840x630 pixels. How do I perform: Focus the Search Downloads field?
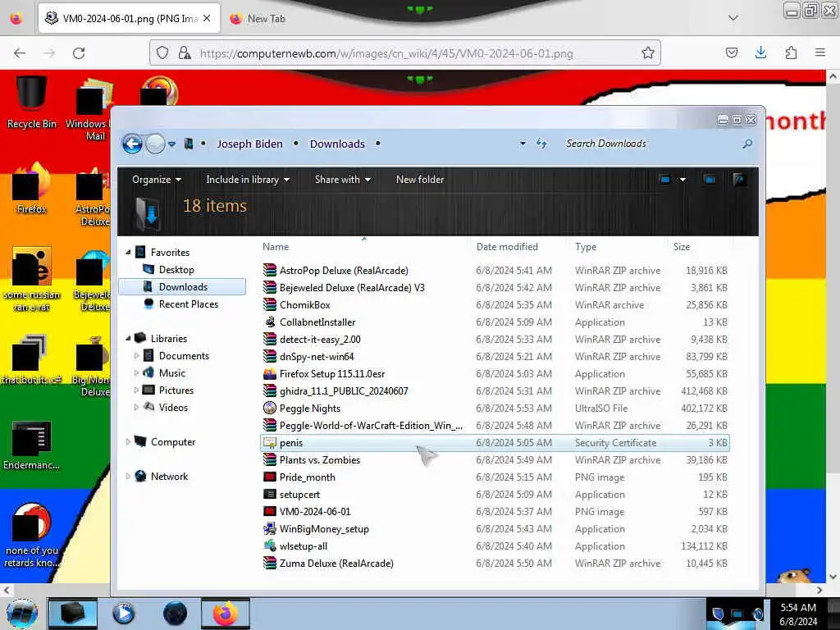[x=650, y=144]
